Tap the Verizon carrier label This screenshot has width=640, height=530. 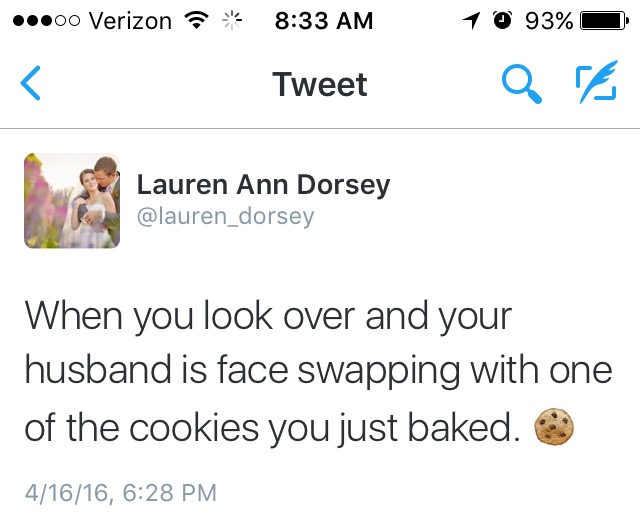click(130, 21)
